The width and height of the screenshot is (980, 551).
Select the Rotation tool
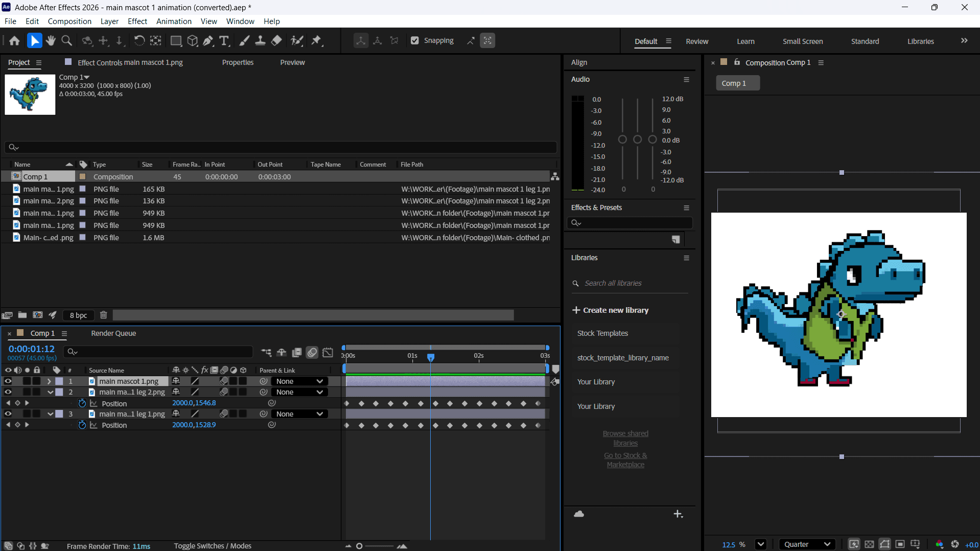(x=139, y=41)
